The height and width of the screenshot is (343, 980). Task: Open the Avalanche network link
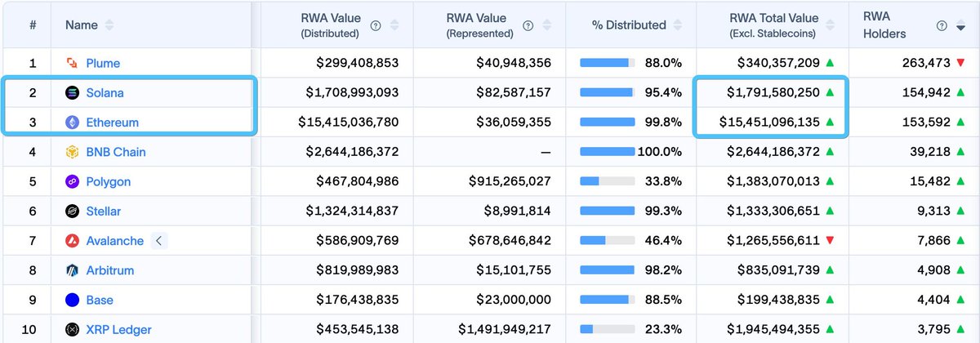[115, 241]
